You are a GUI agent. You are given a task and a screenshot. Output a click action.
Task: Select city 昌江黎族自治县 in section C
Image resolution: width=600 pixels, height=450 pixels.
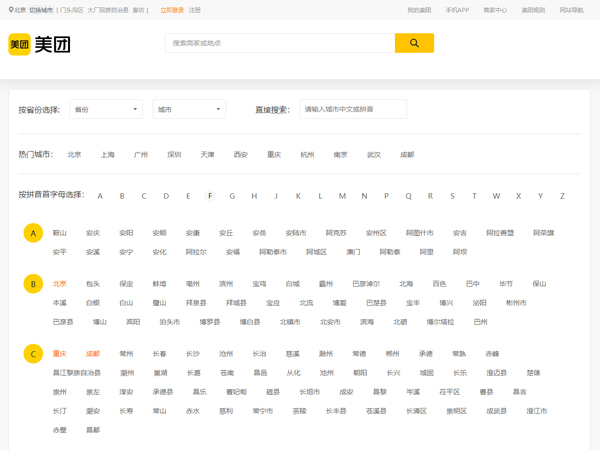[77, 373]
